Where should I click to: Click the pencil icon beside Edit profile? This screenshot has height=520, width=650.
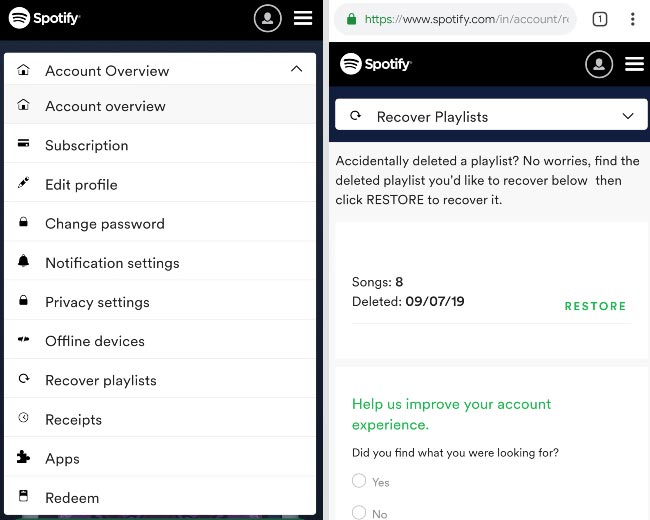[x=24, y=182]
